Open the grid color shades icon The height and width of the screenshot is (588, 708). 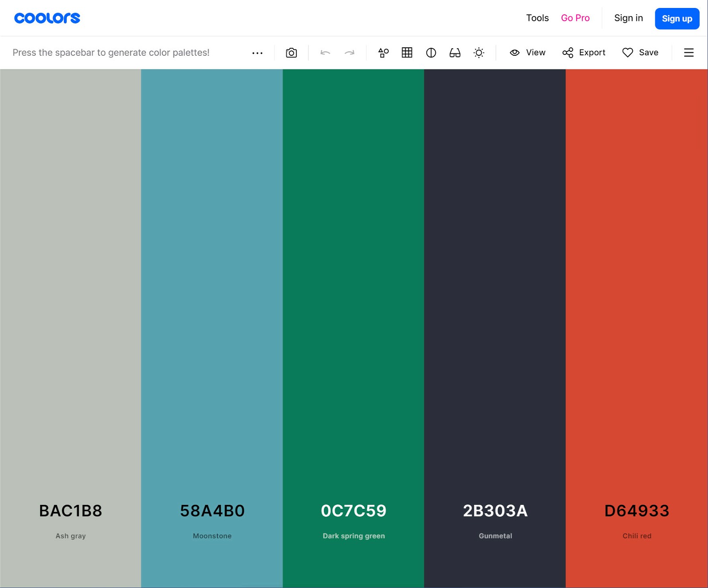pos(407,53)
